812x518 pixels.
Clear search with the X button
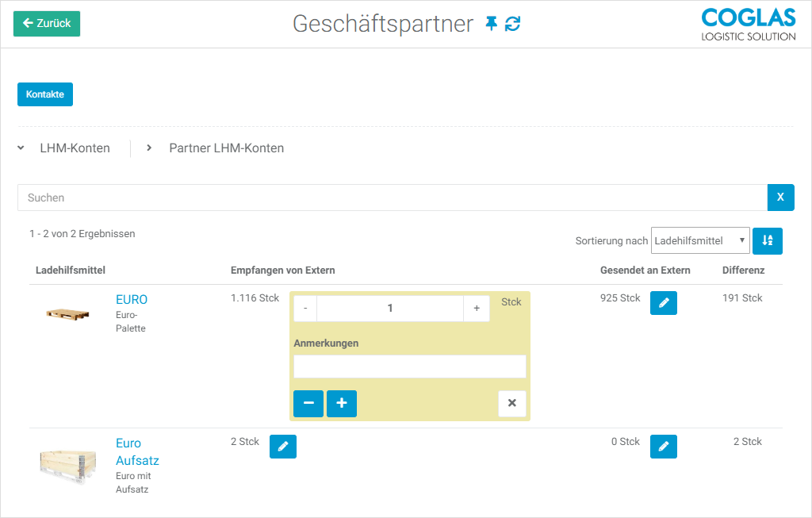pos(780,198)
